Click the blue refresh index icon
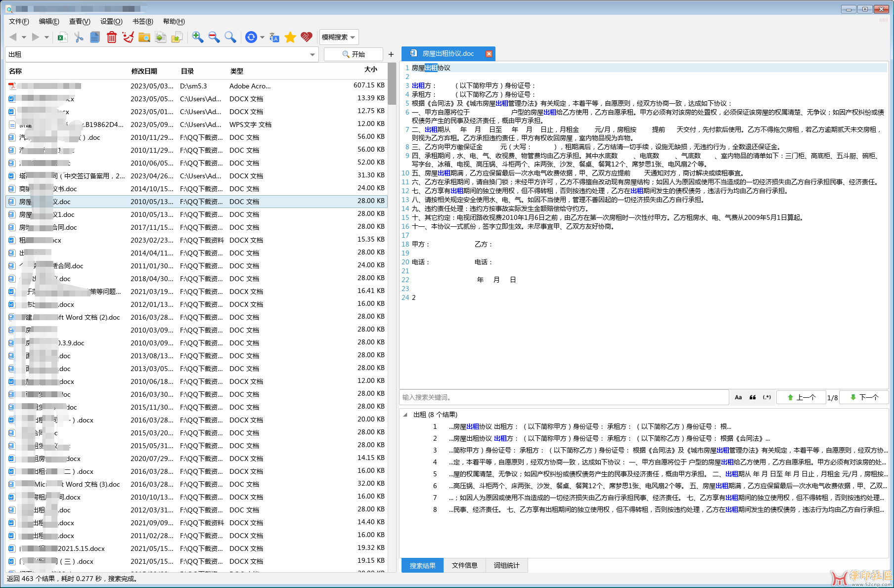The image size is (894, 588). [251, 37]
